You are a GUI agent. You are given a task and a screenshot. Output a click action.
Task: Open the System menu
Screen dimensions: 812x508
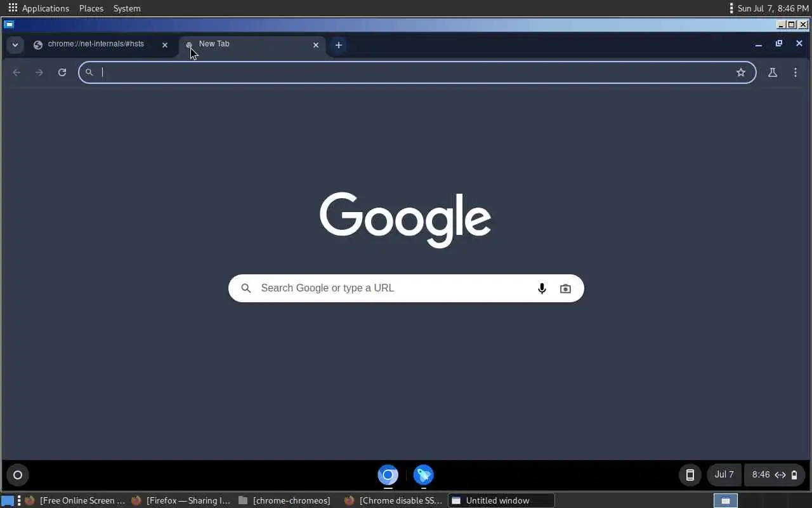[127, 8]
